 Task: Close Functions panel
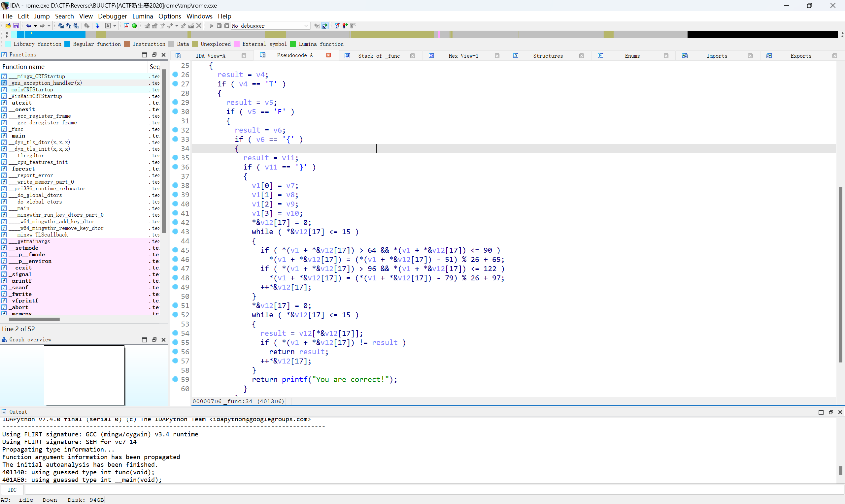point(163,55)
